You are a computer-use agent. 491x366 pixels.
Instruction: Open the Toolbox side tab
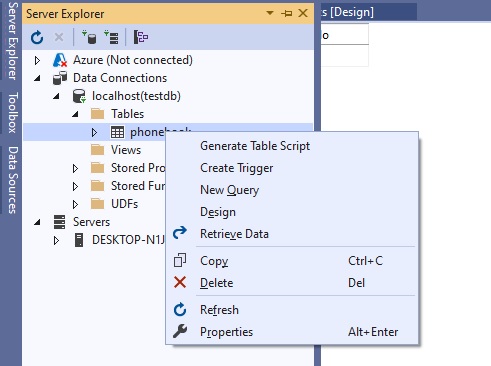12,113
